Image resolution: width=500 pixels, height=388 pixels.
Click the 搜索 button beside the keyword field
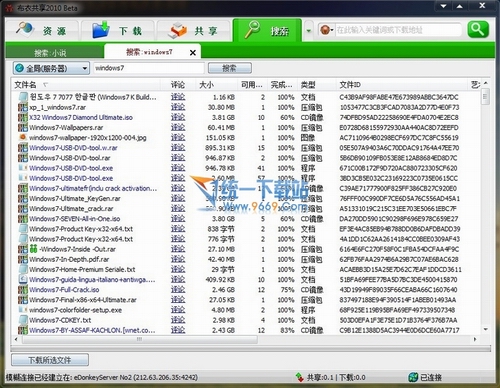[x=230, y=68]
